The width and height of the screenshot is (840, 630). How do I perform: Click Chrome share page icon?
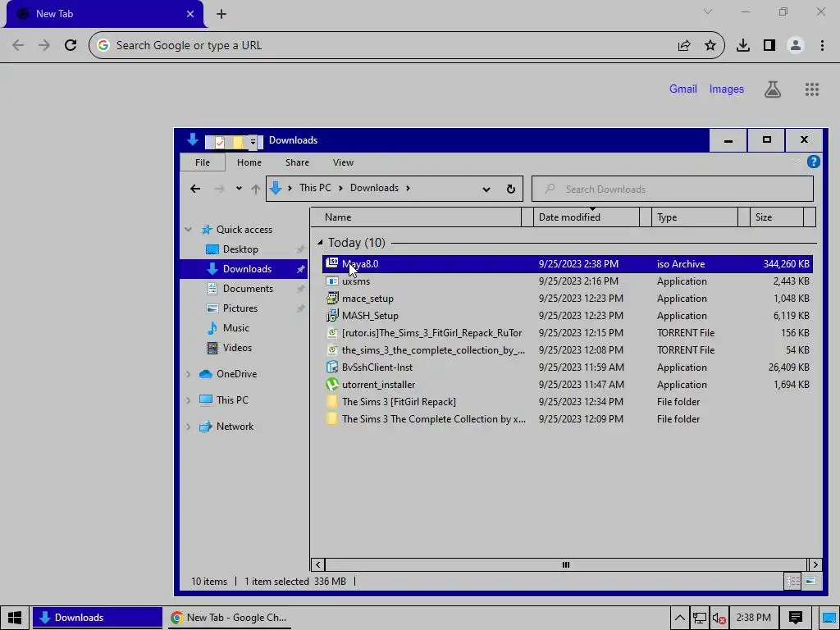(x=684, y=46)
